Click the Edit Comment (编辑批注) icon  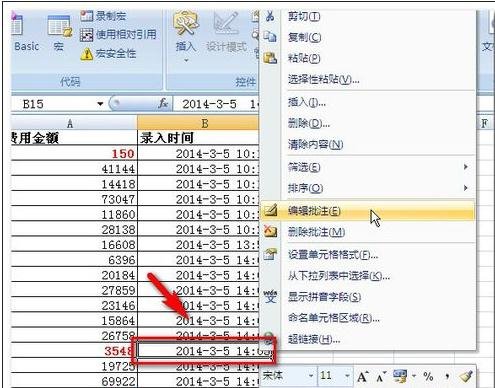[x=271, y=211]
